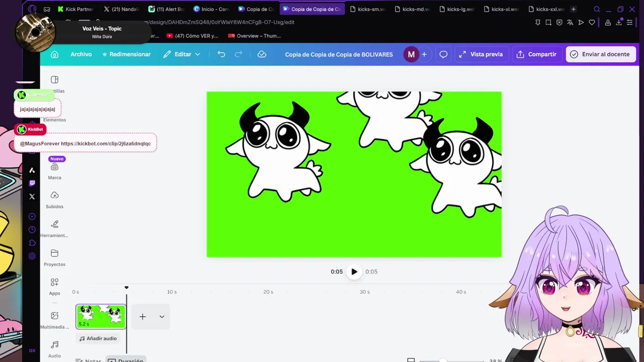Switch to the kicks-md.webp browser tab
Image resolution: width=644 pixels, height=362 pixels.
412,9
